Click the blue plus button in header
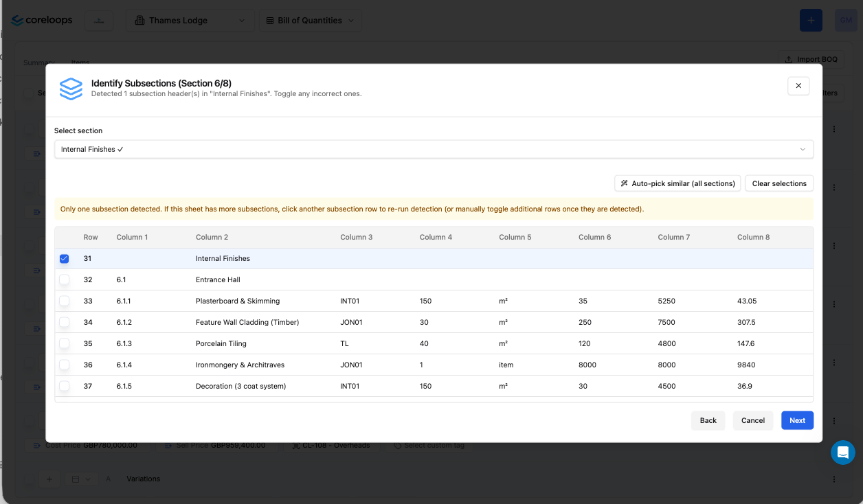 pyautogui.click(x=811, y=21)
